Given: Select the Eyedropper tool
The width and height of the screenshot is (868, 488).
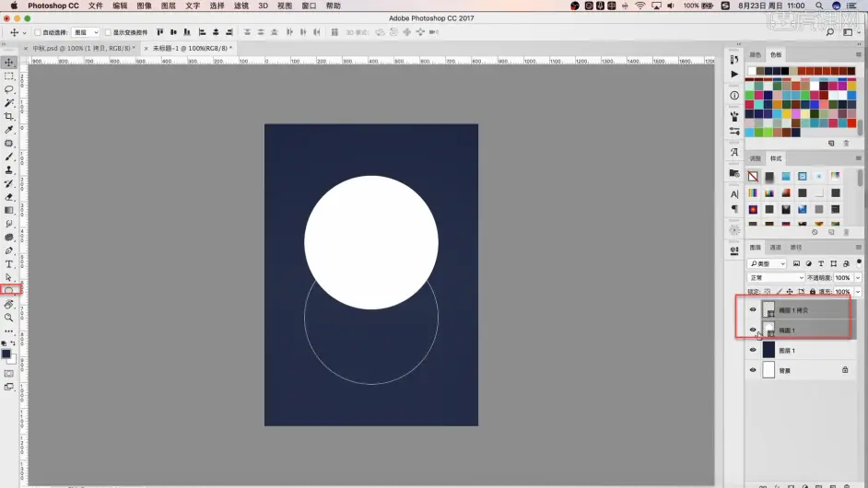Looking at the screenshot, I should point(9,130).
